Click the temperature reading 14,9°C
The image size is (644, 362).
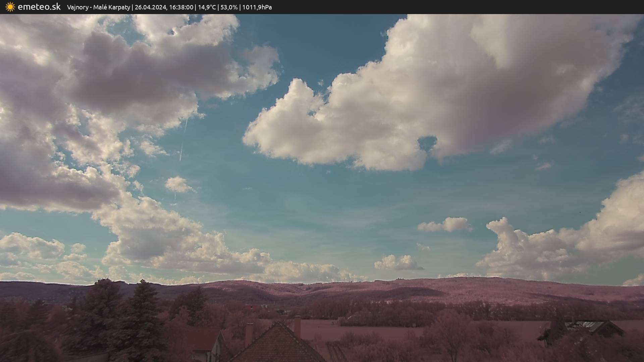coord(207,7)
